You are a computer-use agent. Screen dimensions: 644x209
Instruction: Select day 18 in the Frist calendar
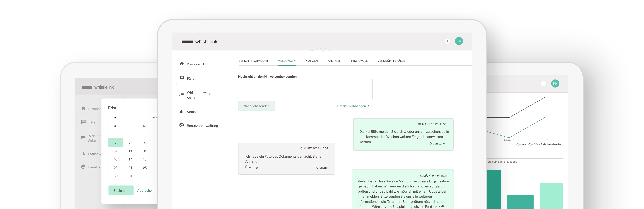tap(145, 159)
